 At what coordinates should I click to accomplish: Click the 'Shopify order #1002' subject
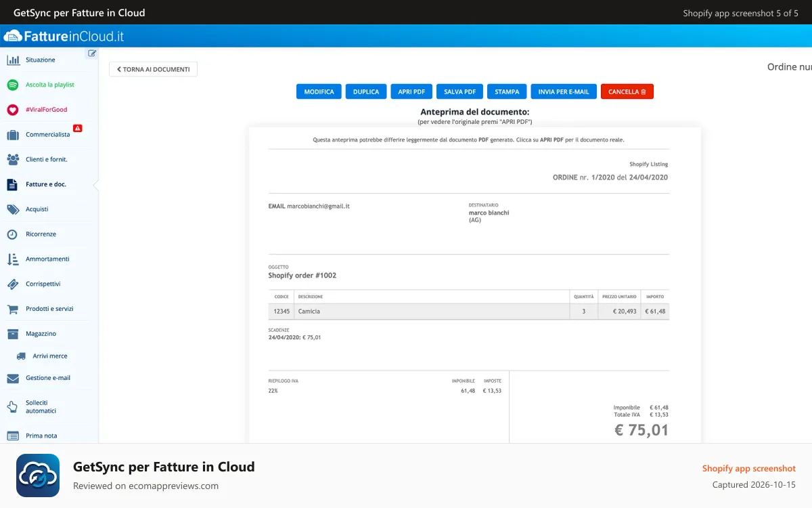[302, 276]
